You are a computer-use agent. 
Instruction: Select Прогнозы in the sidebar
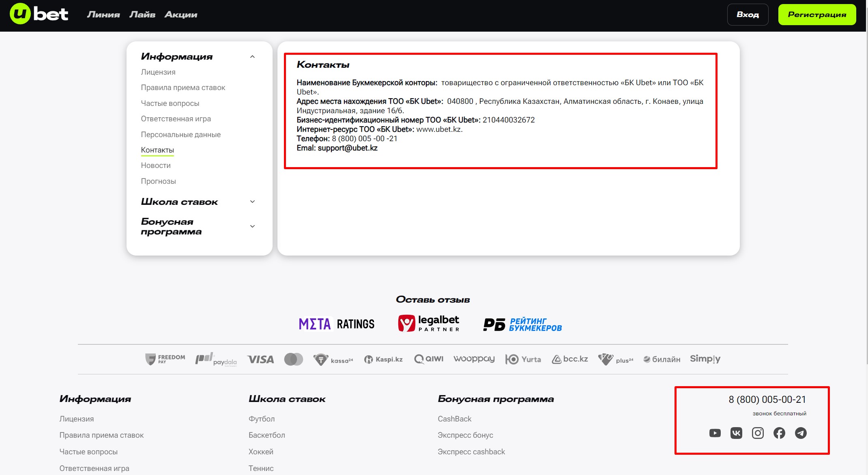pos(158,181)
